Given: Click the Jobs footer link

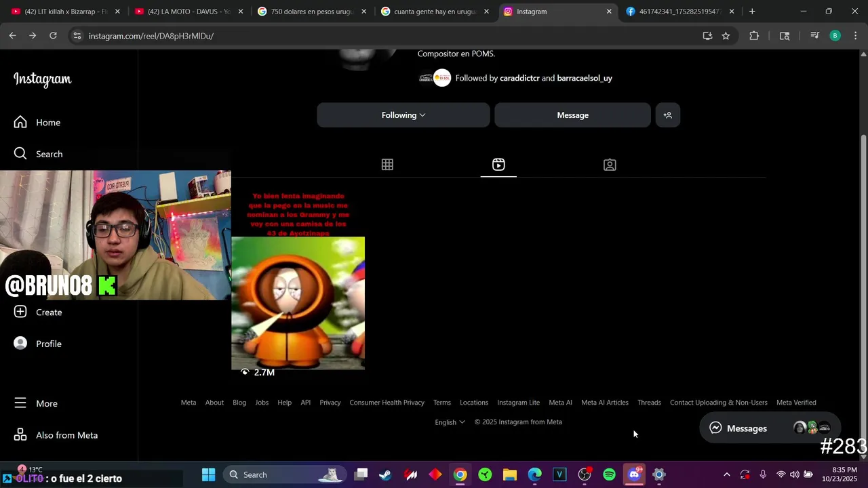Looking at the screenshot, I should (x=262, y=403).
